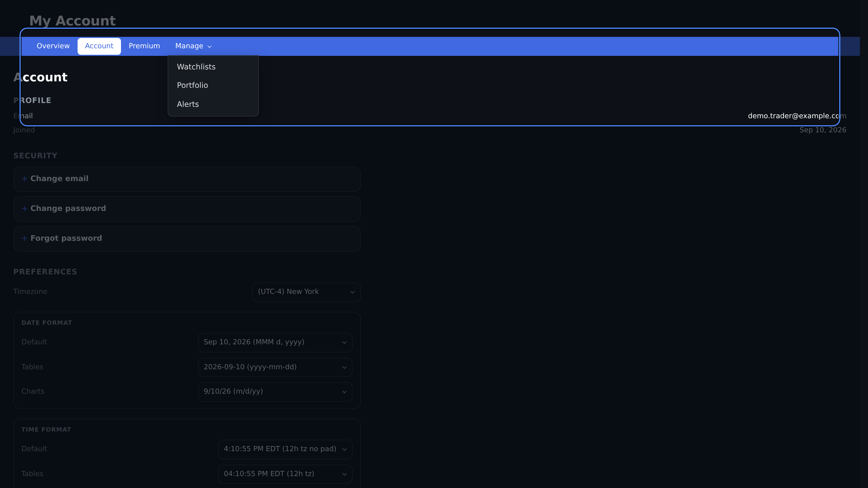Click plus icon beside Change email
This screenshot has width=868, height=488.
(24, 179)
